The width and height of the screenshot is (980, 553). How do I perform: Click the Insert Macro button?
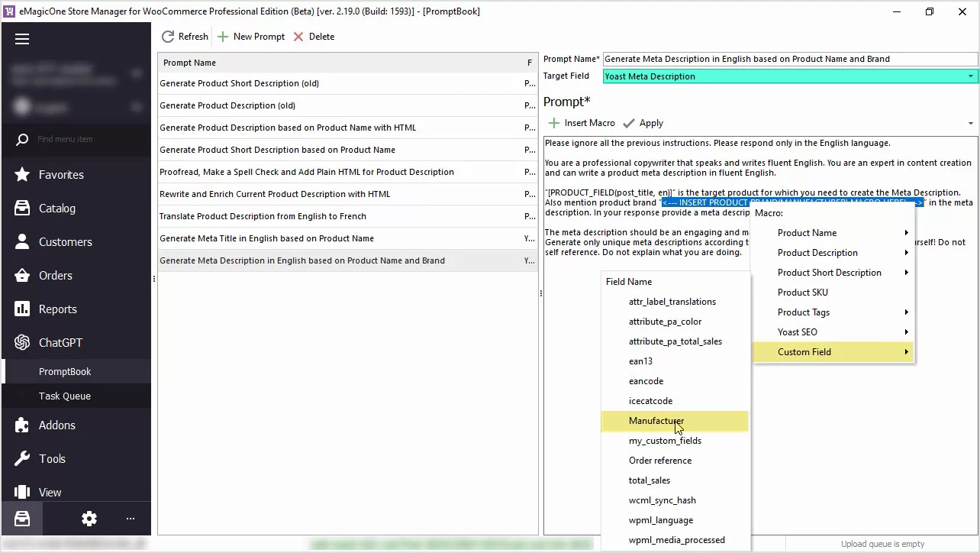(582, 123)
